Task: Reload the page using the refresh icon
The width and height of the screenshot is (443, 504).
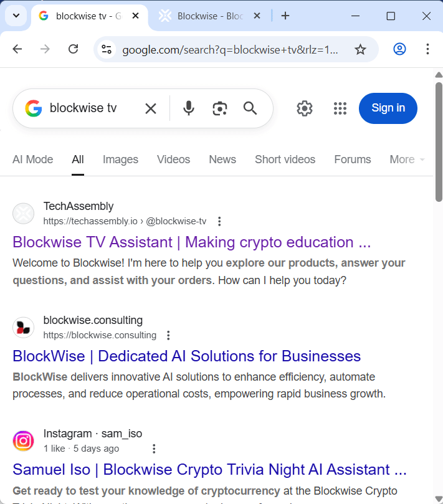Action: point(72,49)
